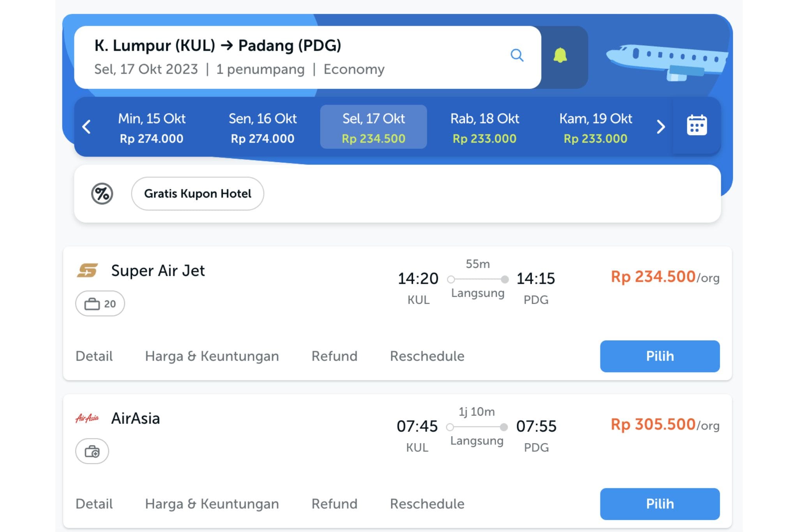798x532 pixels.
Task: Show later dates with the right chevron
Action: click(660, 127)
